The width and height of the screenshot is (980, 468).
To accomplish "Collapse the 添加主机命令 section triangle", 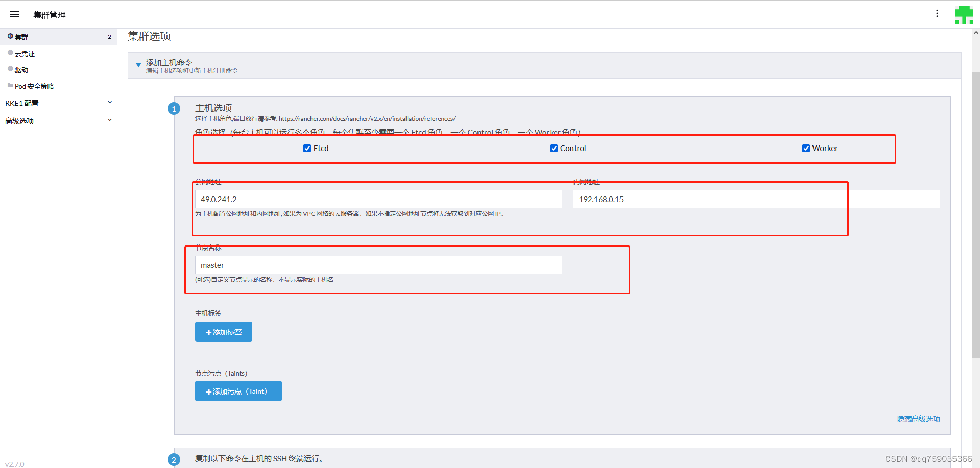I will [x=138, y=65].
